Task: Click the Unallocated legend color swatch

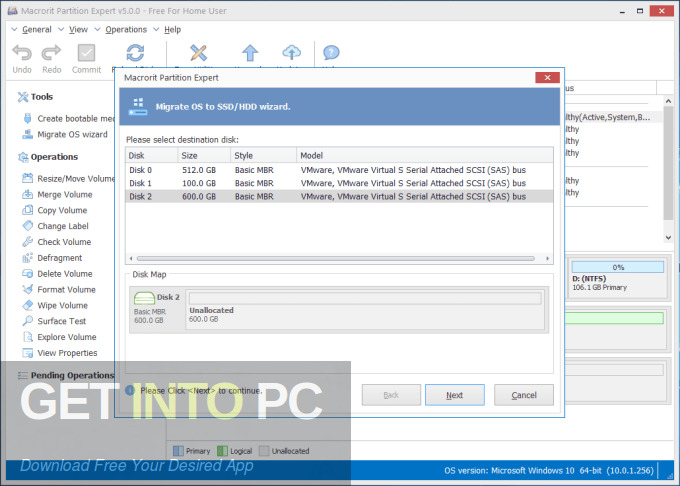Action: pyautogui.click(x=264, y=451)
